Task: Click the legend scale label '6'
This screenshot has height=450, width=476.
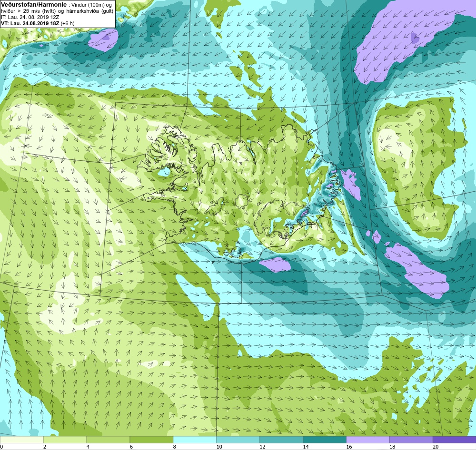Action: [x=131, y=447]
